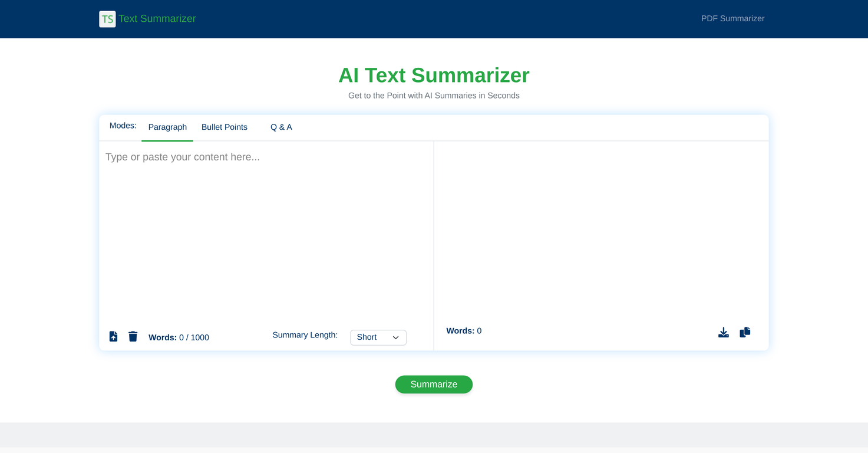Select the Bullet Points mode tab
868x453 pixels.
coord(225,127)
